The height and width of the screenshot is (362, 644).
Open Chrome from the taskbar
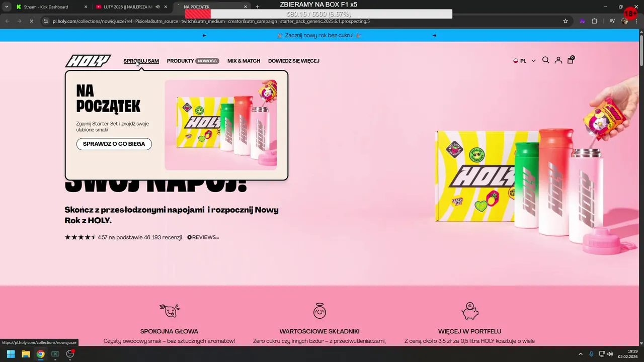pyautogui.click(x=40, y=354)
